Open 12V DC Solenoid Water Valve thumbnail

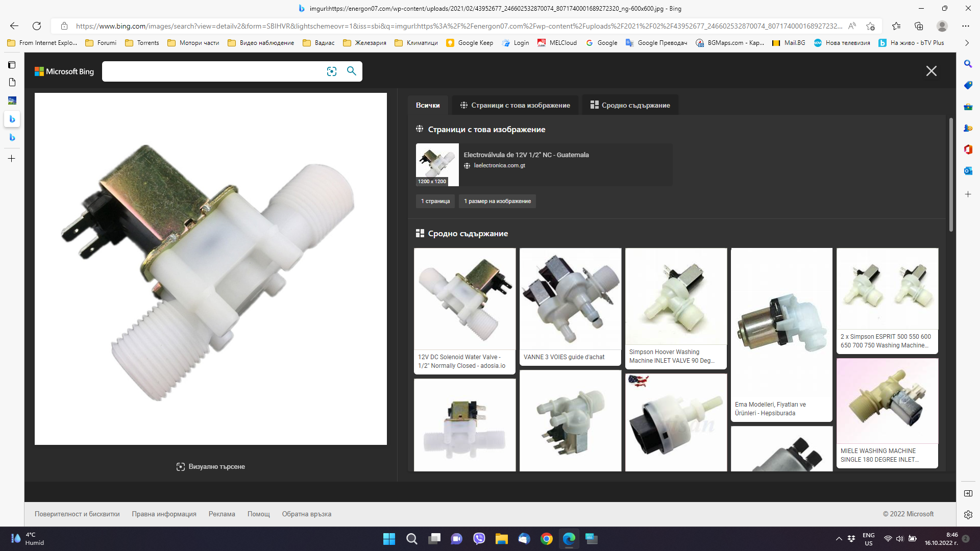click(x=464, y=299)
